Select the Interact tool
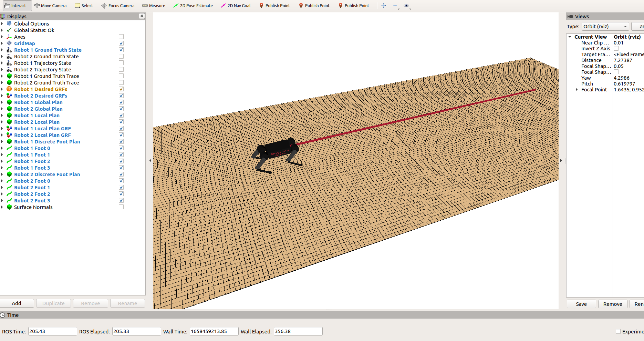Image resolution: width=644 pixels, height=341 pixels. (x=16, y=6)
